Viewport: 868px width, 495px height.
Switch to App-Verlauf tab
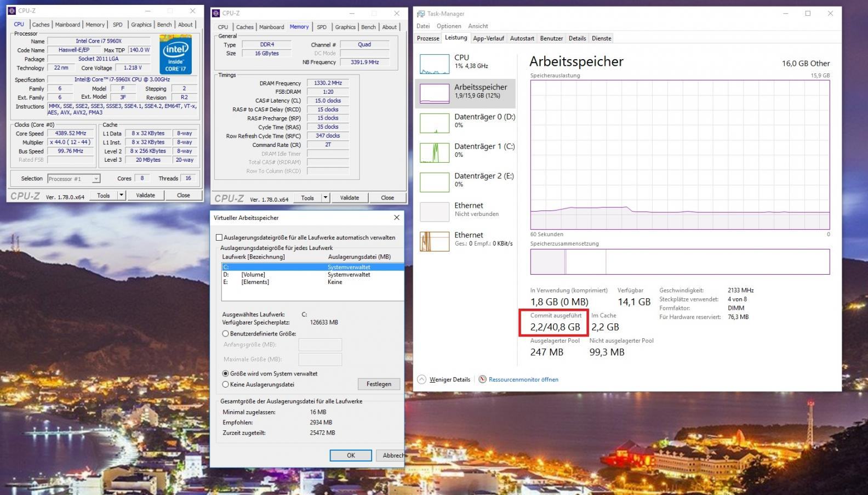click(x=488, y=38)
